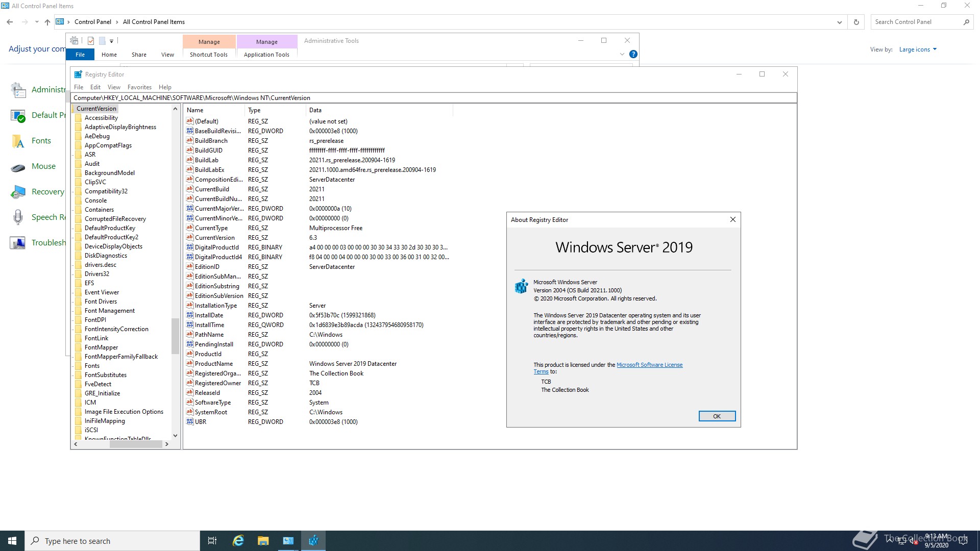
Task: Open the Share ribbon tab
Action: pos(139,55)
